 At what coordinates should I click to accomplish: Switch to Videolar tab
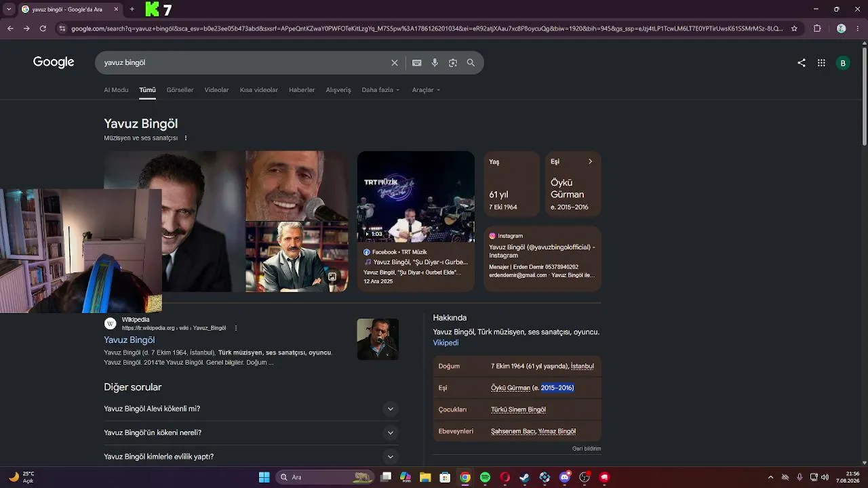coord(216,90)
